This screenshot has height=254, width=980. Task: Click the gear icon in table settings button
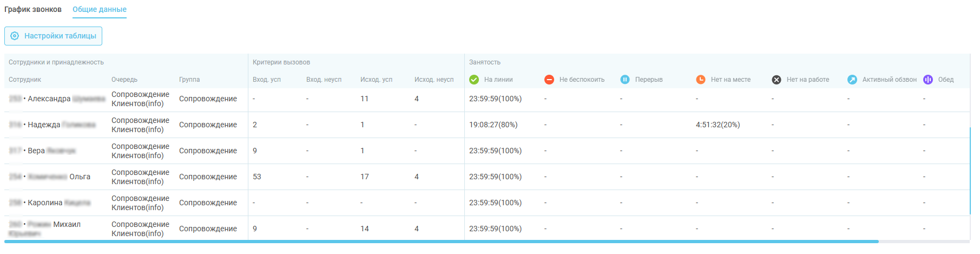(x=15, y=36)
